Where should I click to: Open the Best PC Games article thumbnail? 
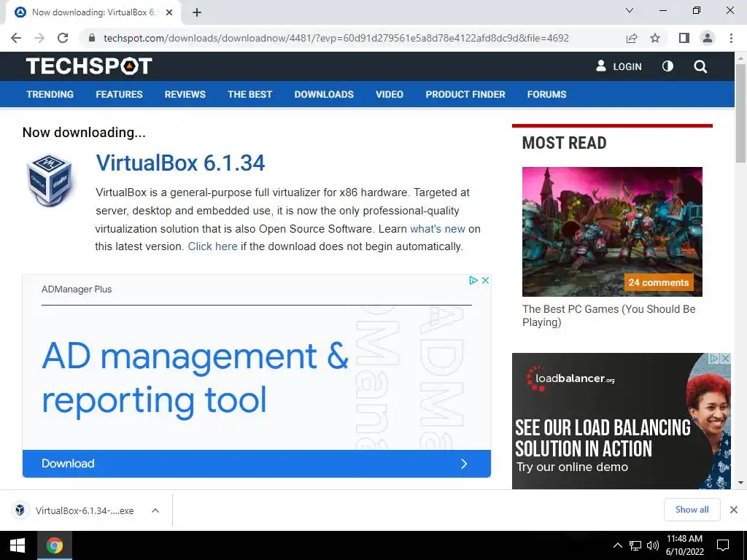612,231
